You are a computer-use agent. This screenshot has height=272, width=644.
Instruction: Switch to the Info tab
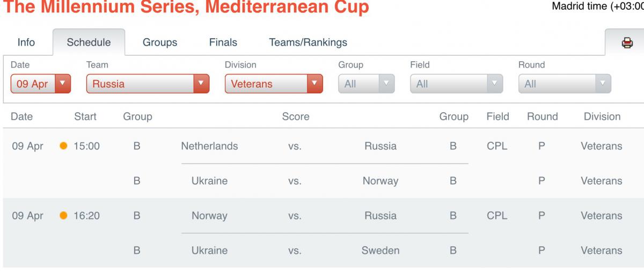(x=26, y=42)
